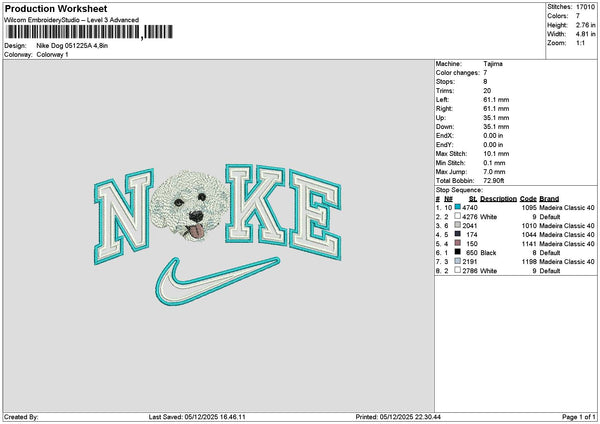Click the Machine value "Tajima"

click(493, 64)
